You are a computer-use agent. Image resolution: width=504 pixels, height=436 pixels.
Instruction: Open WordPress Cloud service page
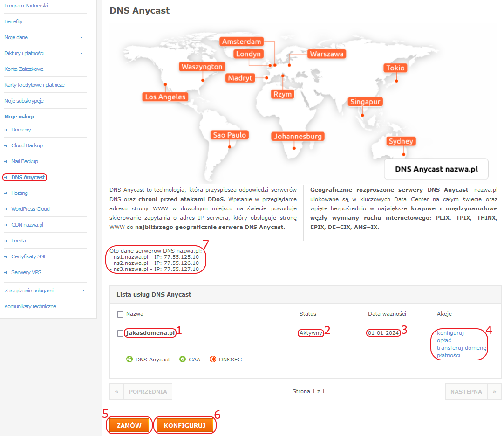pyautogui.click(x=31, y=209)
